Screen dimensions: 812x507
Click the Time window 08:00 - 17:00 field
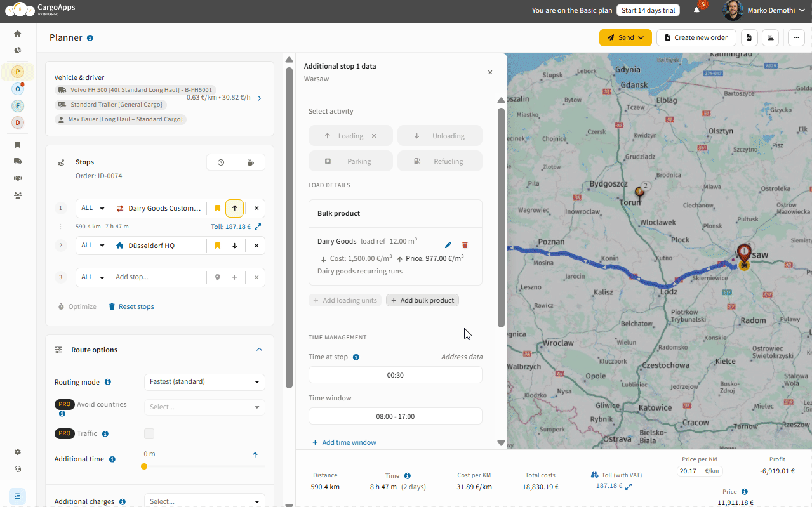(395, 416)
